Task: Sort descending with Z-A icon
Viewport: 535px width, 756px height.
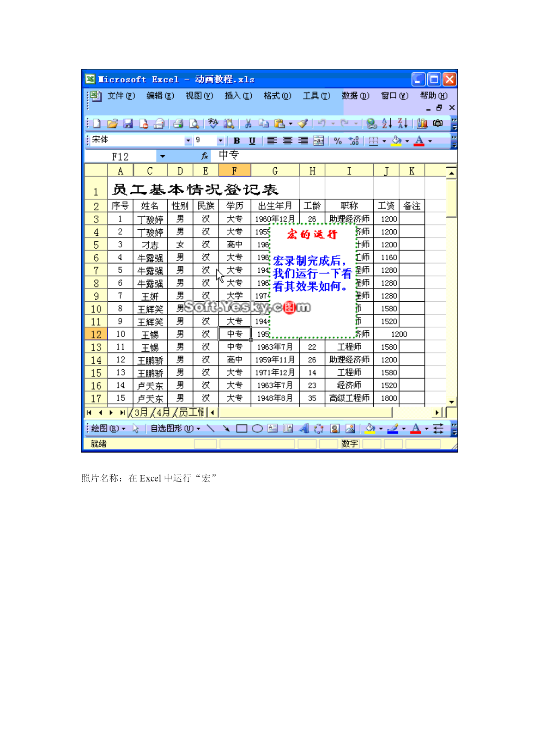Action: pos(402,124)
